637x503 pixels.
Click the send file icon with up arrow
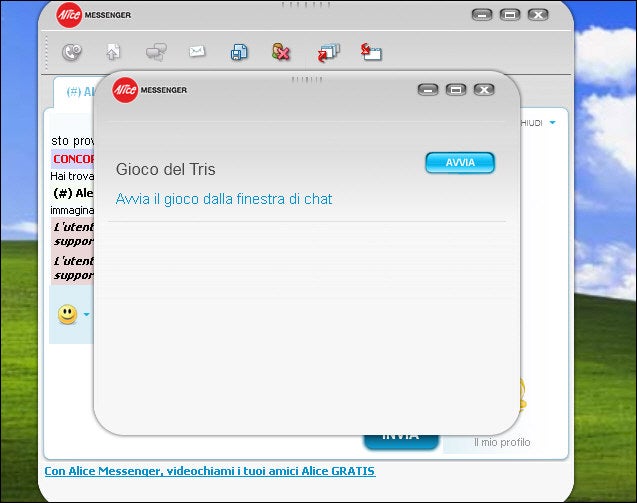(x=113, y=52)
